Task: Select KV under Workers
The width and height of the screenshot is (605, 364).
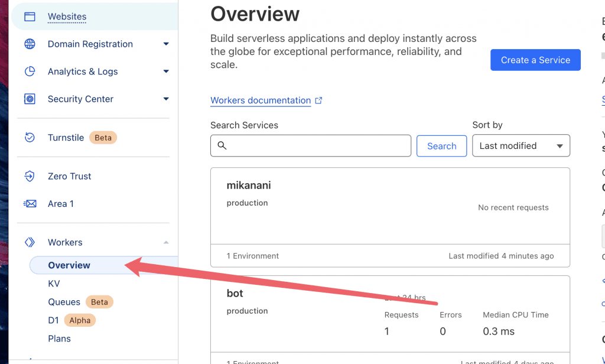Action: click(x=54, y=284)
